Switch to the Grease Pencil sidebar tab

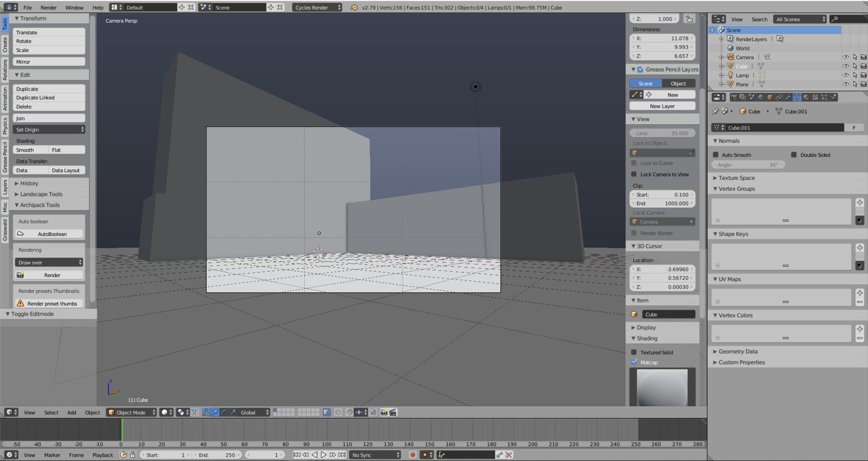tap(5, 157)
